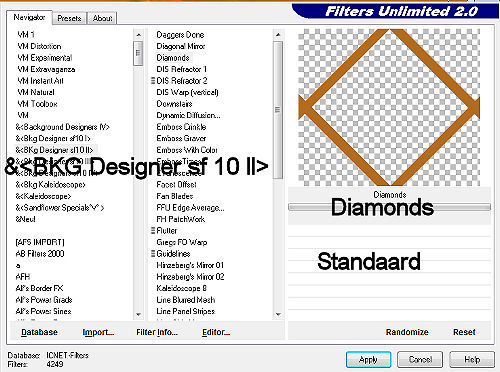The image size is (500, 372).
Task: Click the Cancel button
Action: point(420,360)
